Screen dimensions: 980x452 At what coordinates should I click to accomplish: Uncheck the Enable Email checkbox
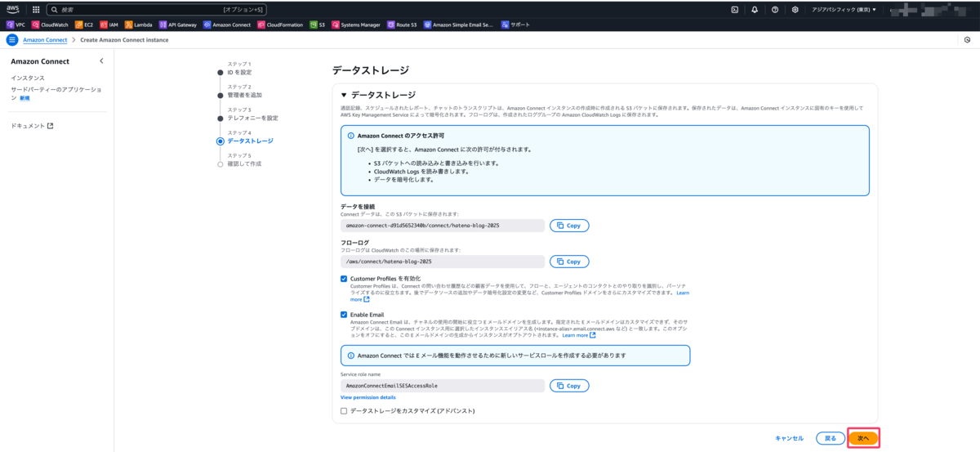pos(344,314)
